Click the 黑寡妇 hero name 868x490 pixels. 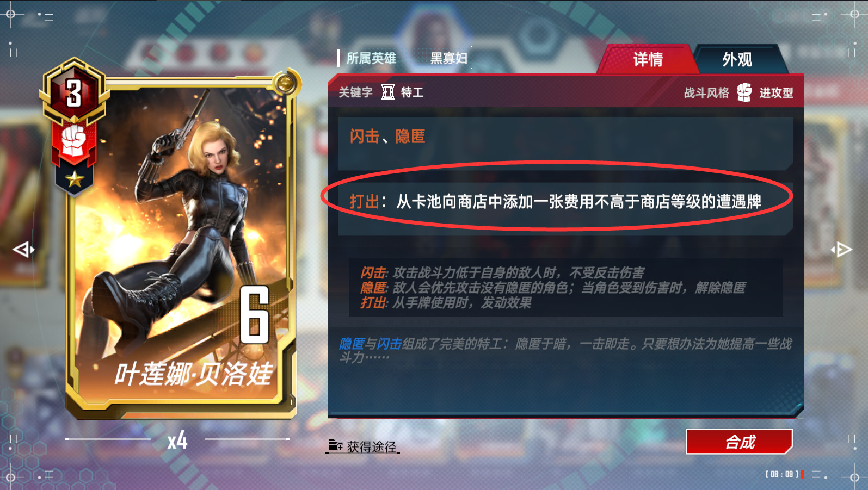coord(449,58)
